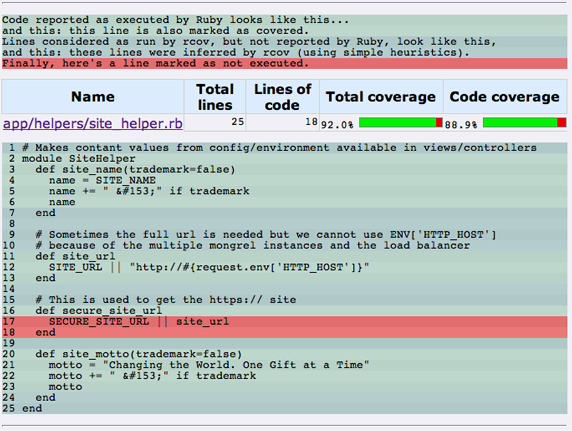
Task: Click the total lines value 25
Action: (x=237, y=122)
